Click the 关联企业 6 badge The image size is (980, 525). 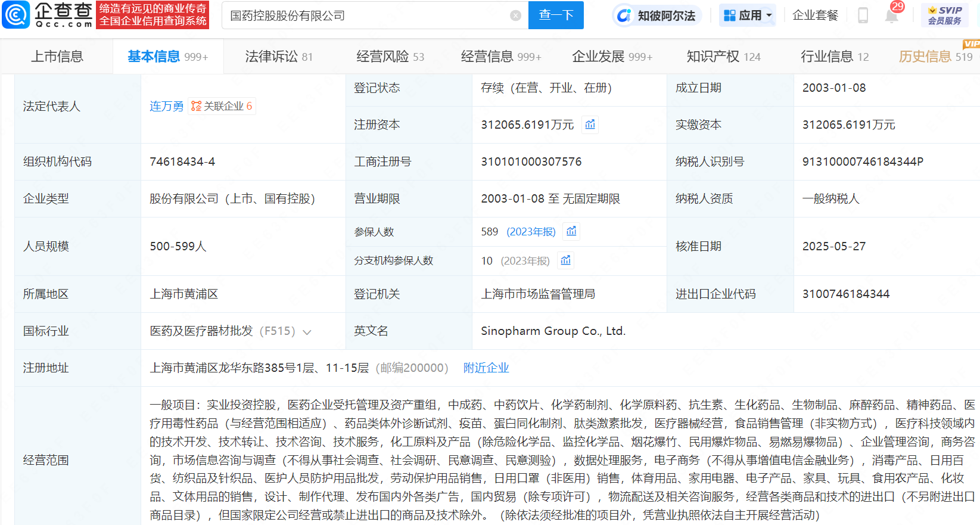tap(222, 106)
